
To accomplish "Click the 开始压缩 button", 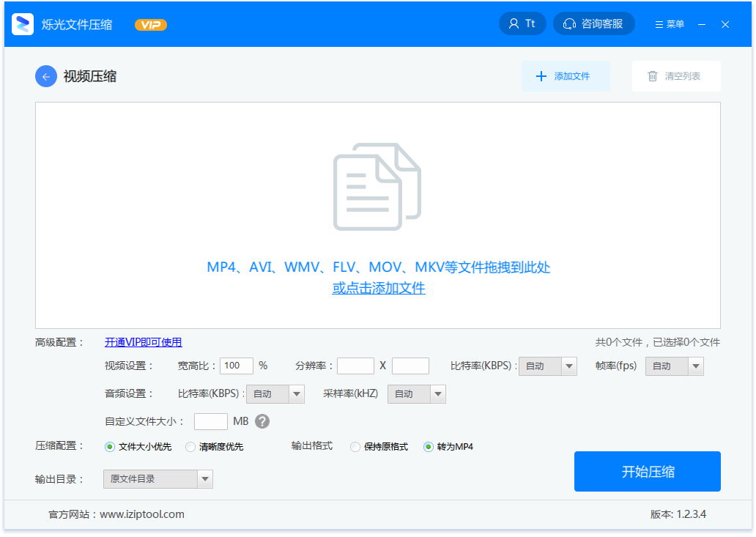I will click(647, 471).
